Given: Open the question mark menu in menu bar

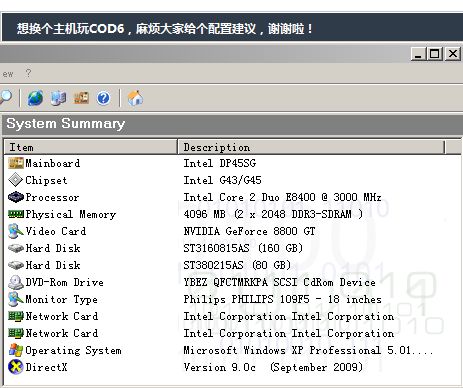Looking at the screenshot, I should (28, 73).
